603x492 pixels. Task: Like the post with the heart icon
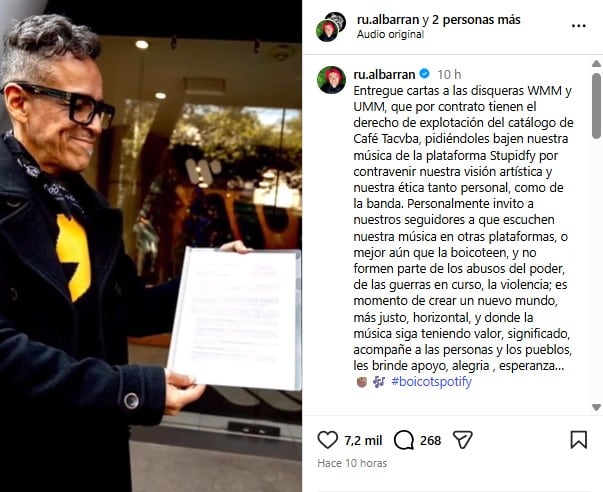pos(328,440)
